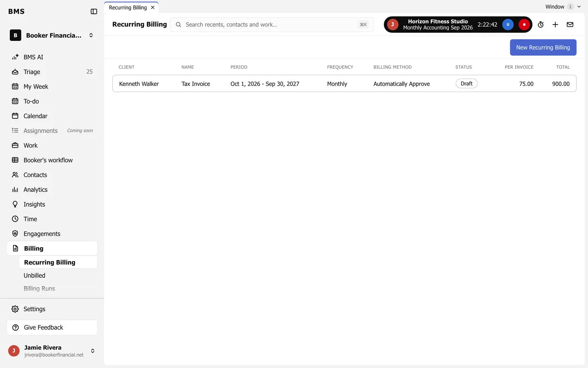Click the Assignments coming soon item
Screen dimensions: 588x368
coord(52,130)
